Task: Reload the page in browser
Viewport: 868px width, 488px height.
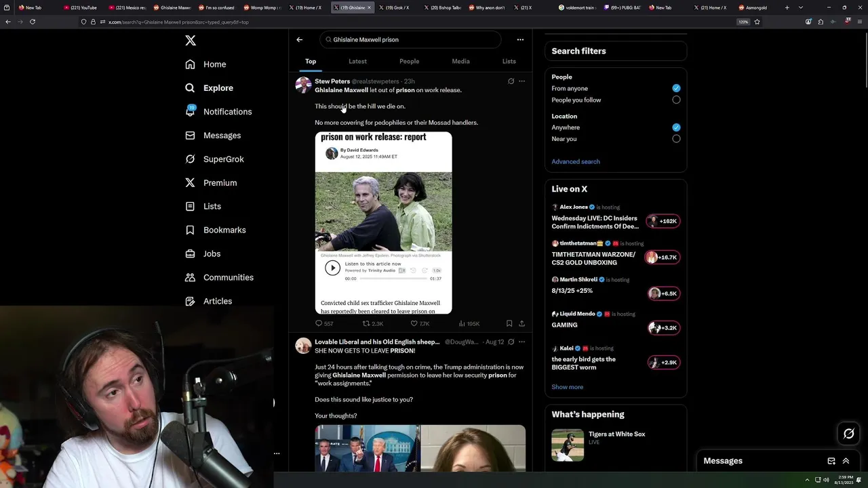Action: tap(33, 22)
